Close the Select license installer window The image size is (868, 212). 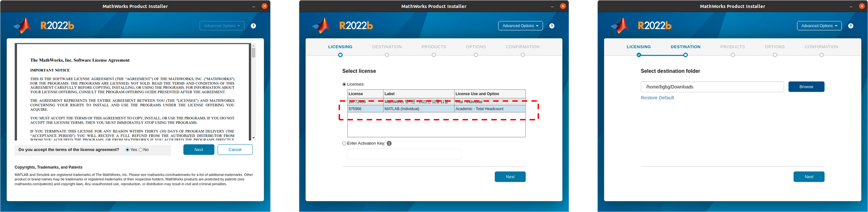[563, 6]
